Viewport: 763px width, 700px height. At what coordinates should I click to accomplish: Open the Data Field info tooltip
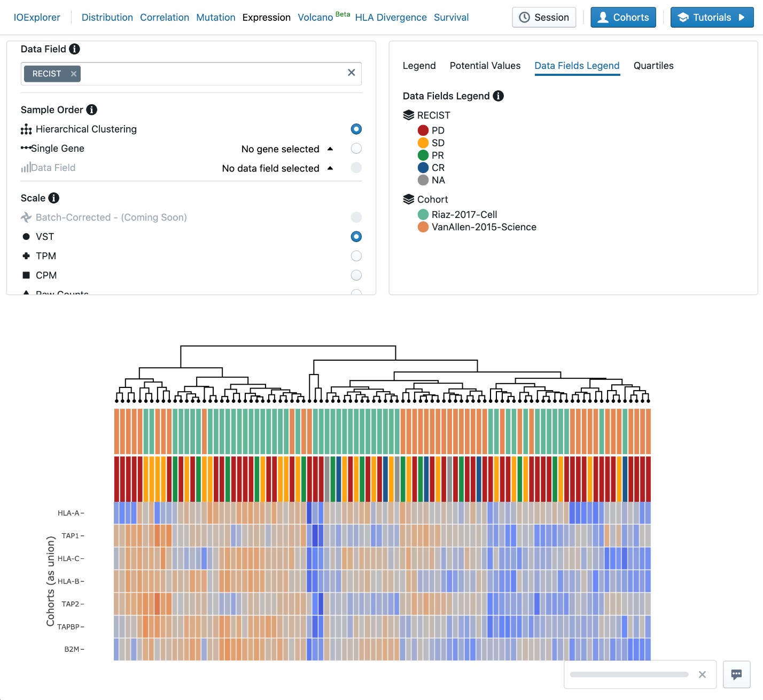[74, 49]
